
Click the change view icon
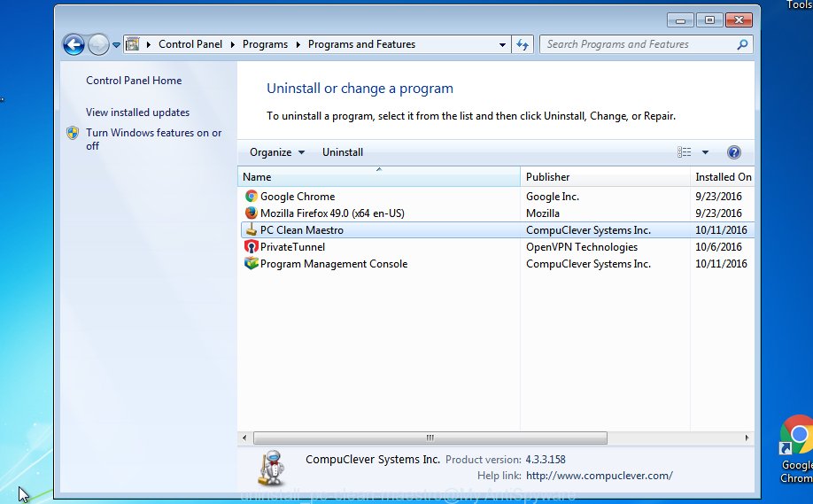tap(684, 152)
